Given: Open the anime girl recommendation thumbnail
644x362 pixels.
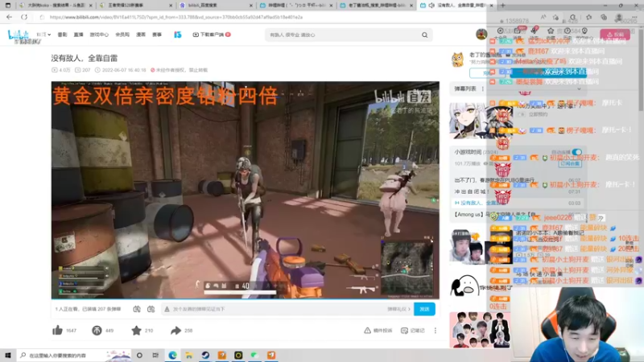Looking at the screenshot, I should pos(481,121).
